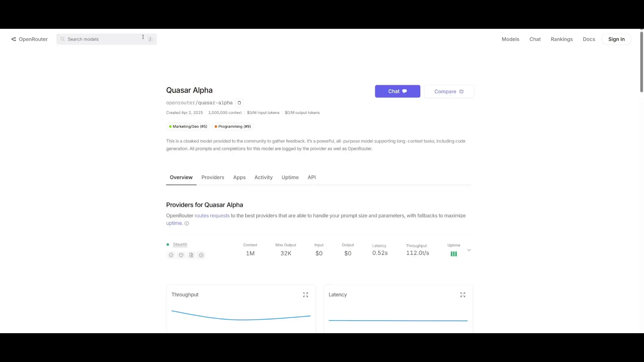
Task: Expand the Throughput chart to fullscreen
Action: point(306,295)
